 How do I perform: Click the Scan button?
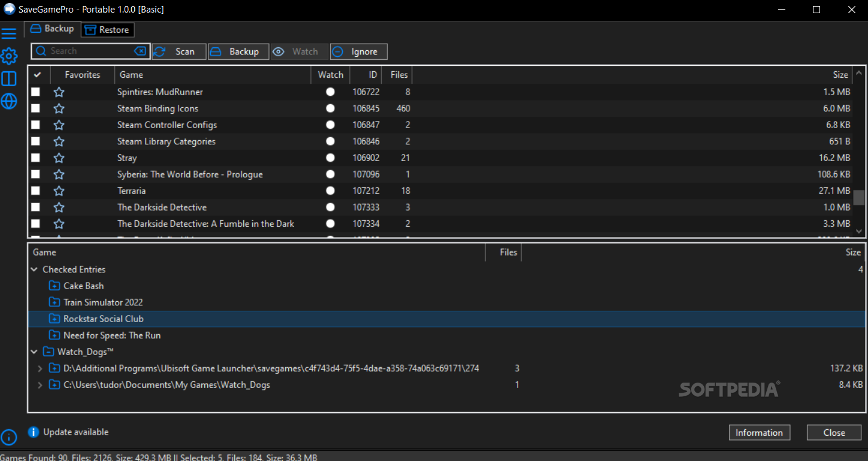[179, 51]
